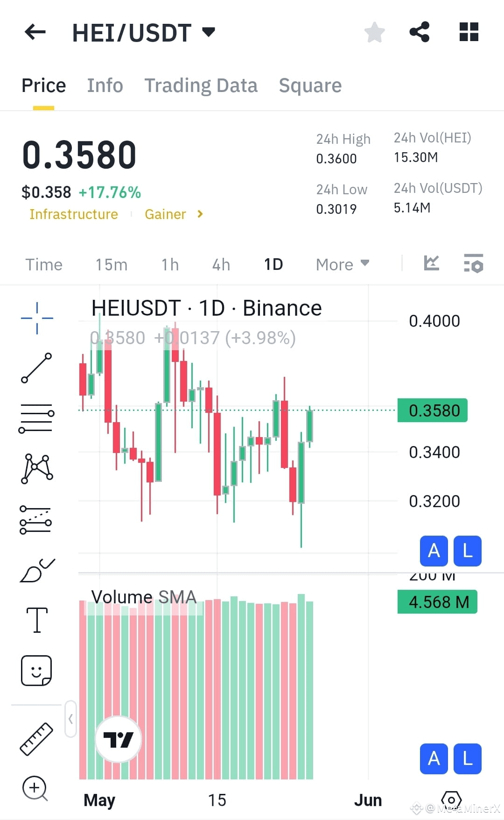Viewport: 504px width, 820px height.
Task: Open the Trading Data tab
Action: point(201,86)
